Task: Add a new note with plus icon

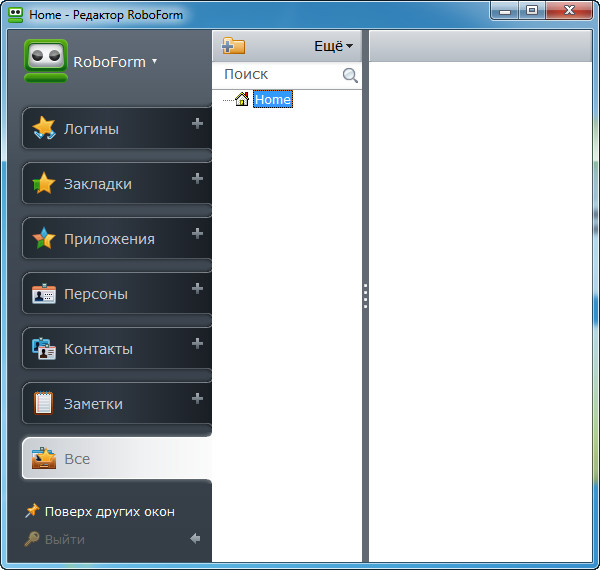Action: coord(197,399)
